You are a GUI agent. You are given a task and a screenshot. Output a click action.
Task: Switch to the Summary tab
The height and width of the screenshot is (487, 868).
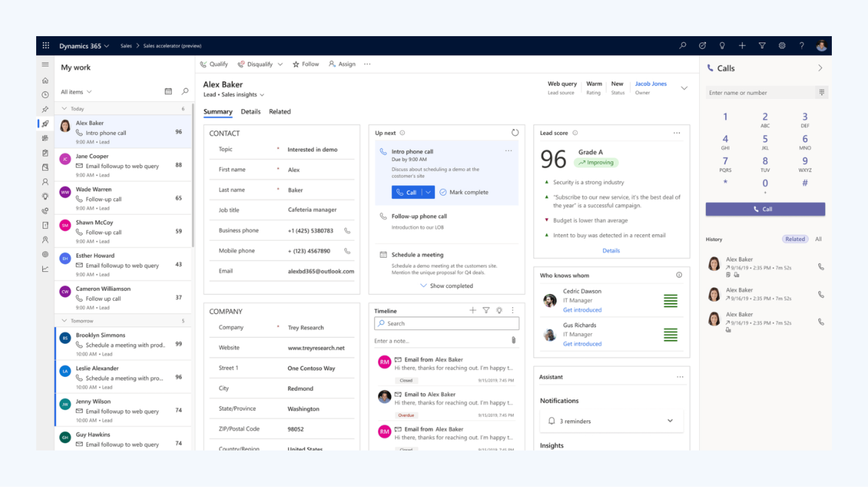218,111
